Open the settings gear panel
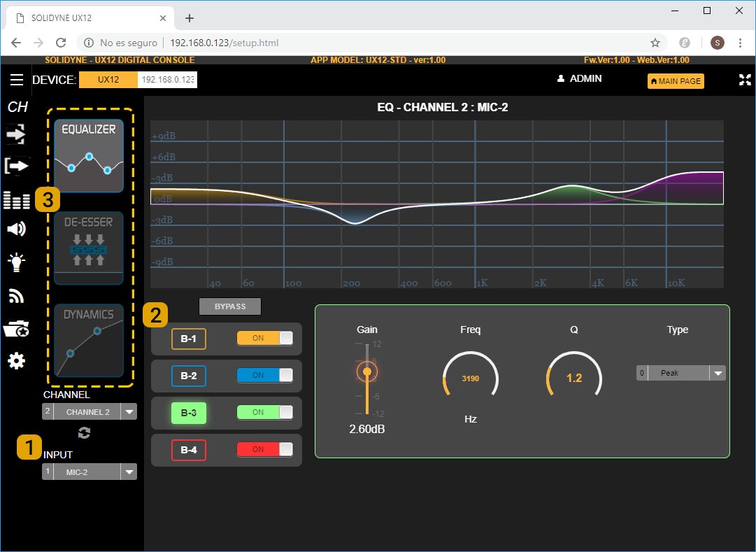The height and width of the screenshot is (552, 756). pyautogui.click(x=15, y=360)
